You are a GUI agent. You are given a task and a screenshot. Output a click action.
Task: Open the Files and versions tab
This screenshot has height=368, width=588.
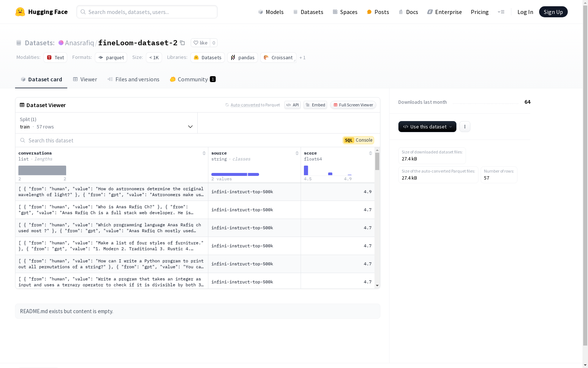(x=133, y=79)
